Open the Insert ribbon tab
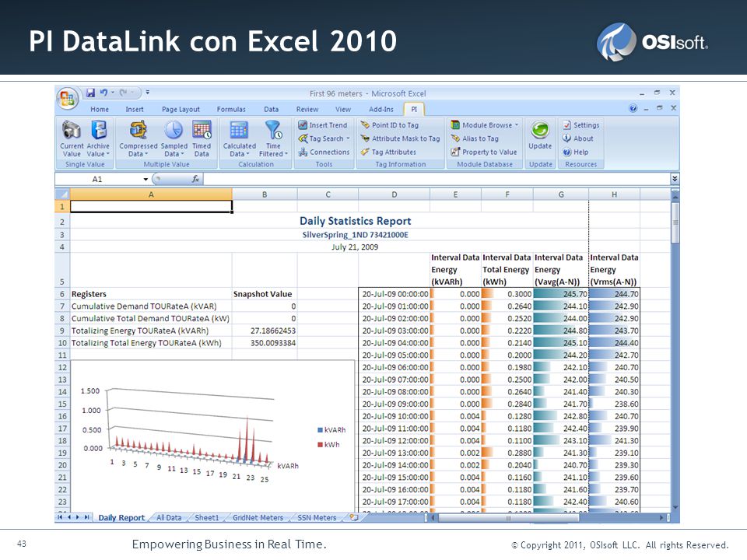 click(135, 109)
